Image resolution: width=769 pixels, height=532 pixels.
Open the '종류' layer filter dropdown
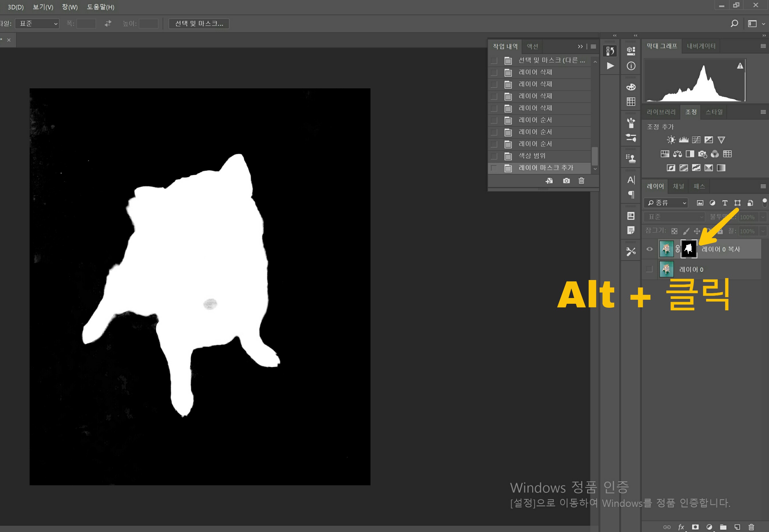(666, 203)
